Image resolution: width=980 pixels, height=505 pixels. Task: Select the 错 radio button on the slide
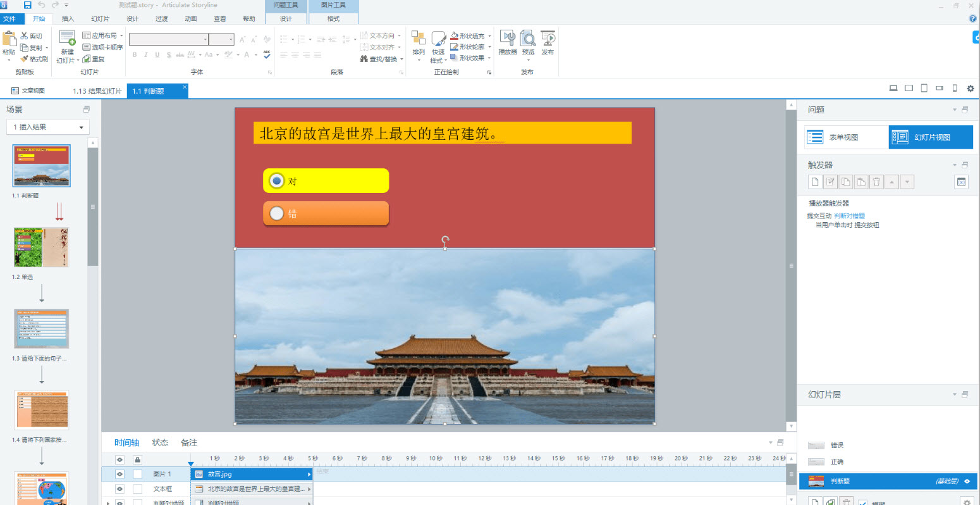[276, 214]
